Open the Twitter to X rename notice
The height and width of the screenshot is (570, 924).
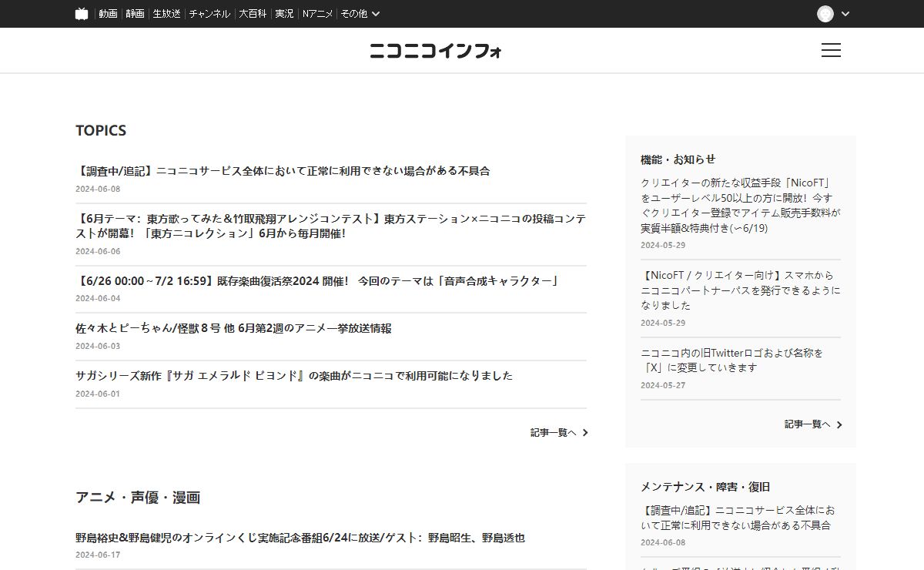[732, 360]
